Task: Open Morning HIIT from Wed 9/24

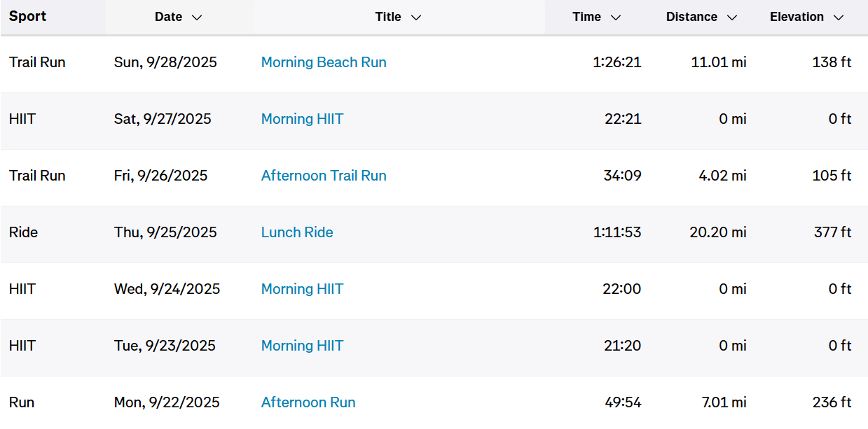Action: (302, 289)
